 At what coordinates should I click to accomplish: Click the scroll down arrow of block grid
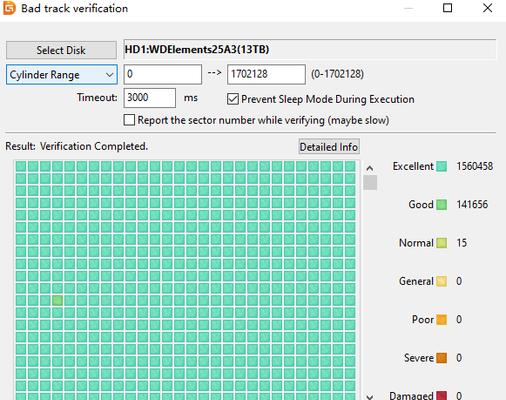370,396
